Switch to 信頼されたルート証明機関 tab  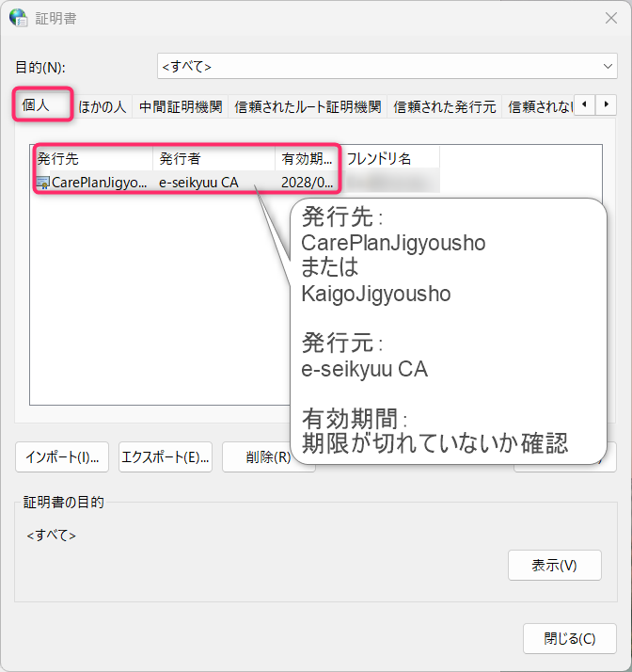coord(308,107)
